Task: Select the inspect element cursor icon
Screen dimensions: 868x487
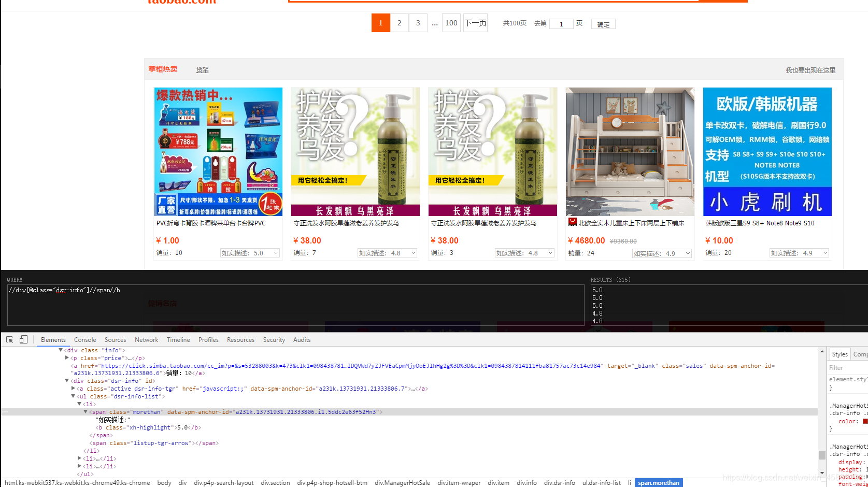Action: click(x=9, y=340)
